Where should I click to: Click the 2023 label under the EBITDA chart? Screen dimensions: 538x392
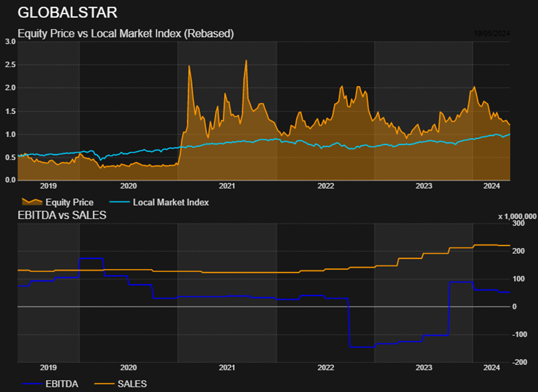pyautogui.click(x=424, y=368)
